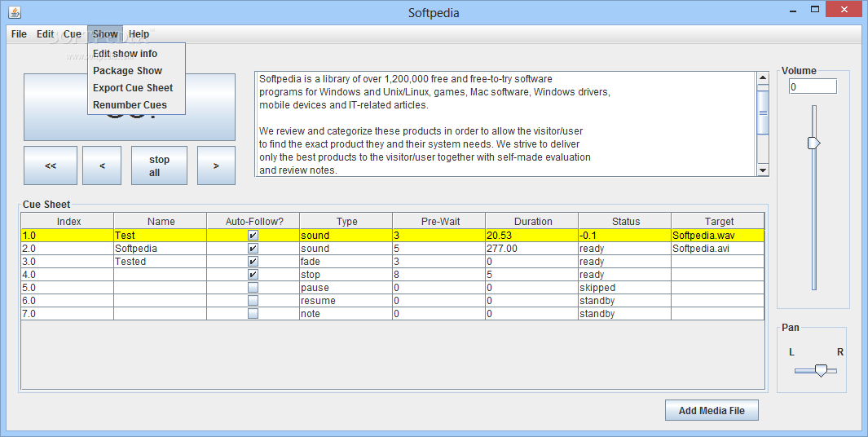The width and height of the screenshot is (868, 437).
Task: Click the description scrollbar thumb
Action: point(763,113)
